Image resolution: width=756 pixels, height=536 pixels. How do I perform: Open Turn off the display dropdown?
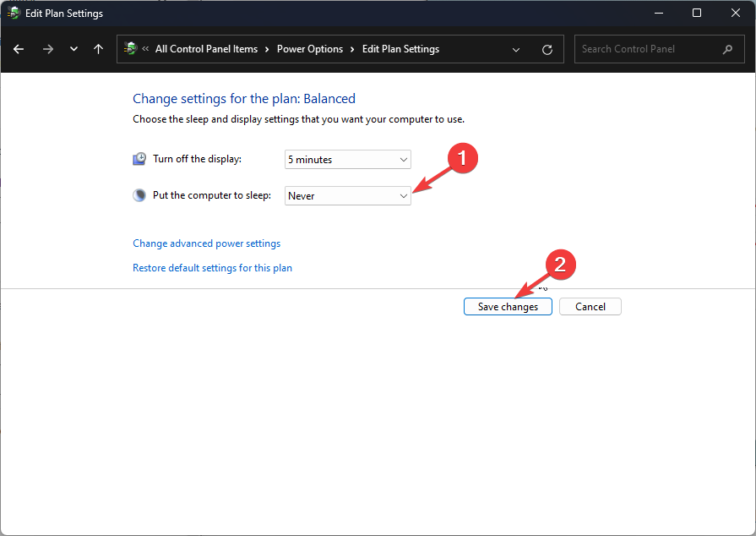click(x=348, y=160)
